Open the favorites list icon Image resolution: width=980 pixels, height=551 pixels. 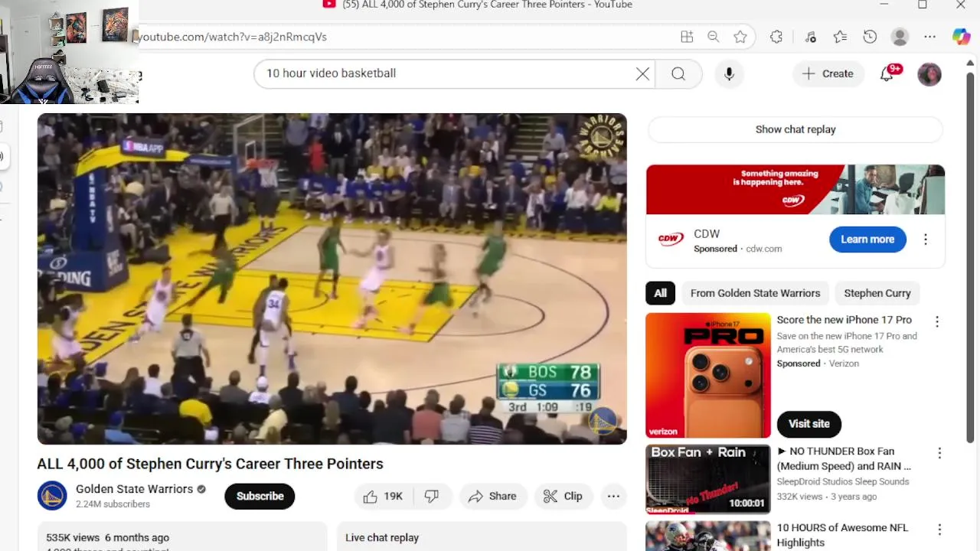pos(840,37)
